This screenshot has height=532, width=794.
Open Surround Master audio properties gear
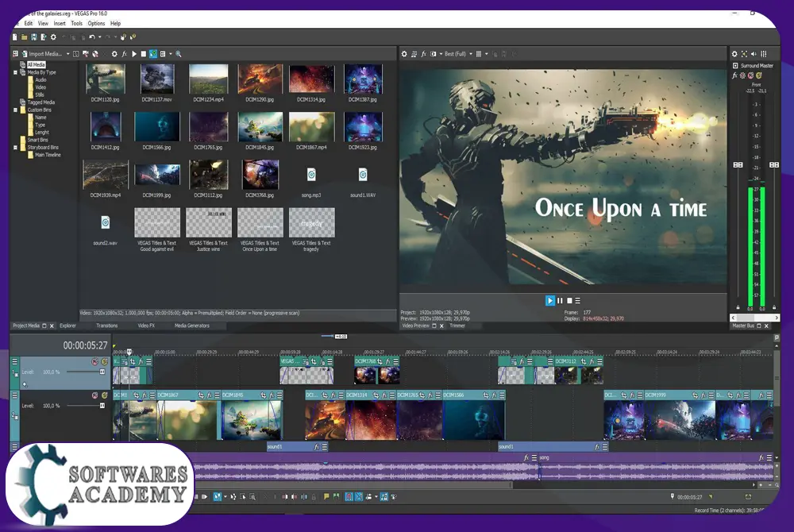click(734, 54)
